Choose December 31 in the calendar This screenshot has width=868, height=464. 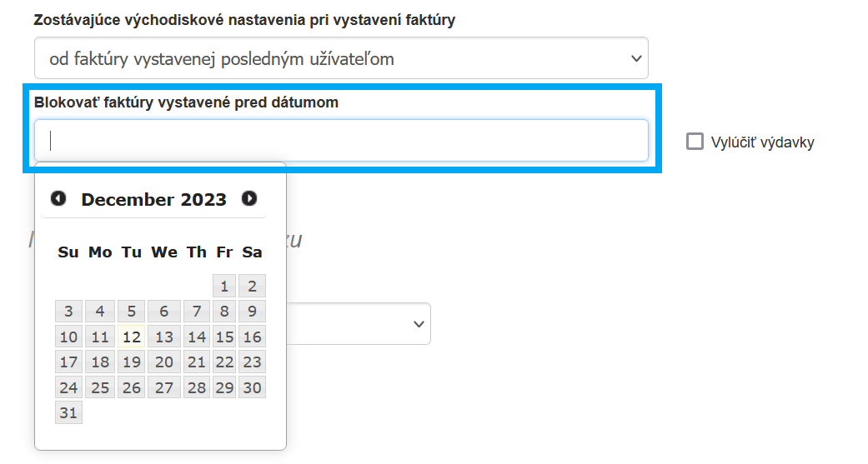(x=68, y=412)
